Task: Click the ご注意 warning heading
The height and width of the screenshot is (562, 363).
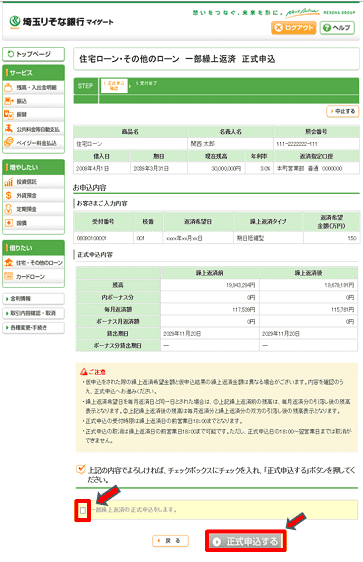Action: point(93,372)
